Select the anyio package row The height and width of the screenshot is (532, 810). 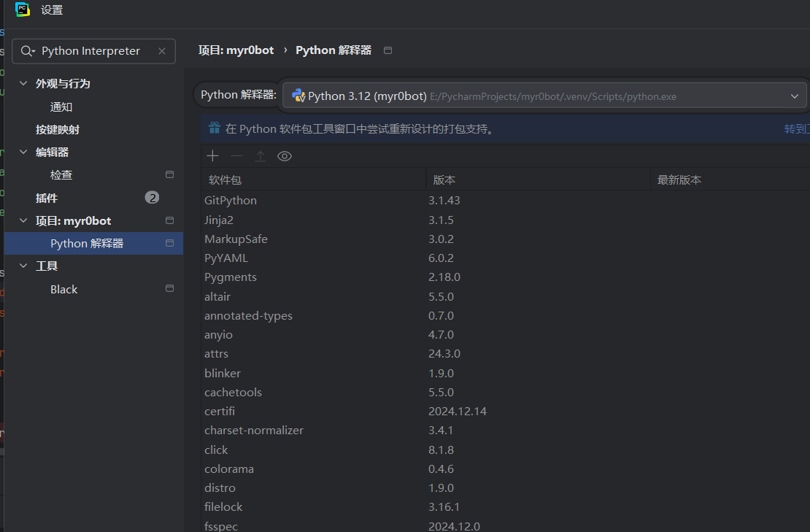point(505,335)
